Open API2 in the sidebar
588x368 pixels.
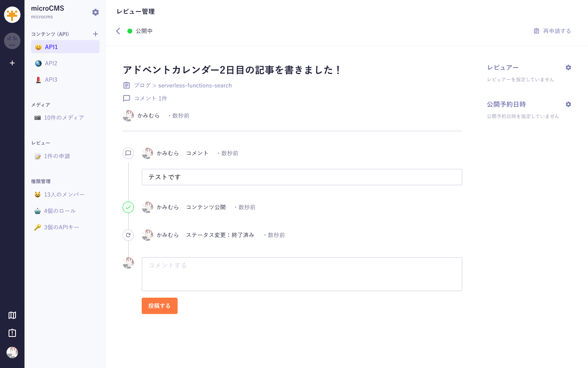[x=51, y=63]
